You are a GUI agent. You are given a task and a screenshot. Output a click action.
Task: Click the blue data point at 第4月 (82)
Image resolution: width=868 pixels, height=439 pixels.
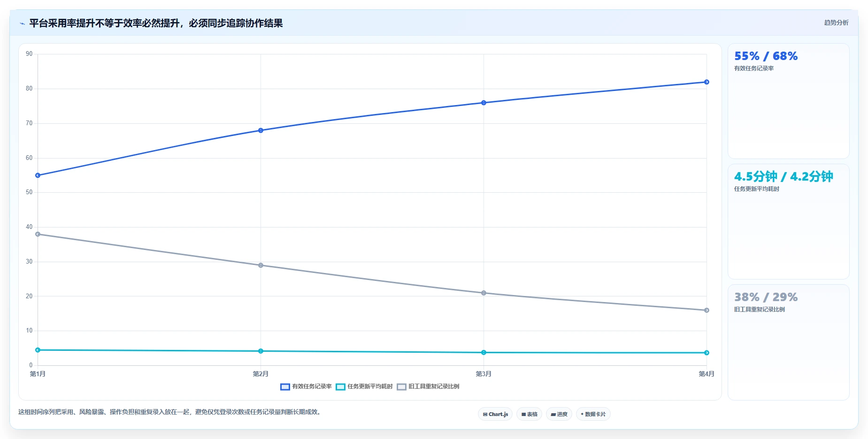point(707,82)
